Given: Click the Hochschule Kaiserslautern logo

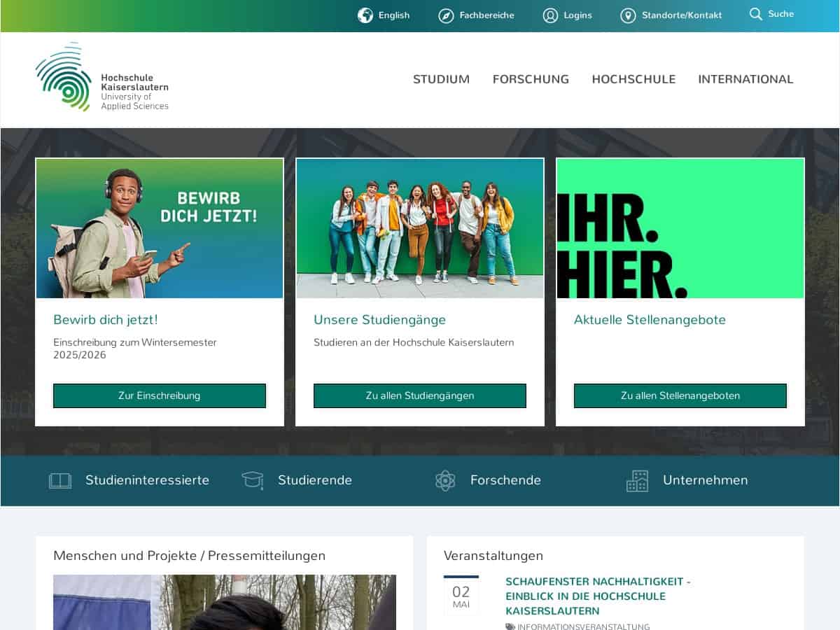Looking at the screenshot, I should click(x=102, y=77).
